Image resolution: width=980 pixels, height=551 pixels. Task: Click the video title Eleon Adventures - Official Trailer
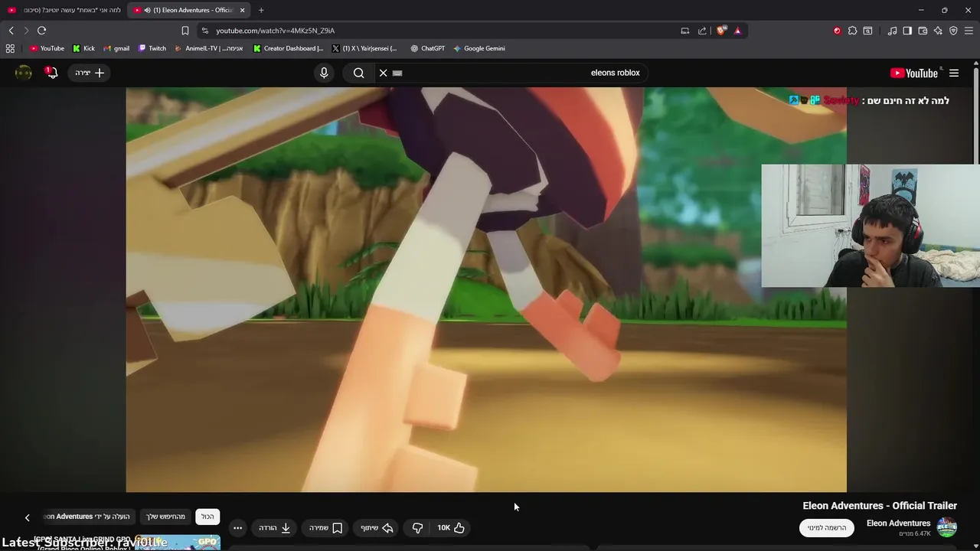[880, 506]
